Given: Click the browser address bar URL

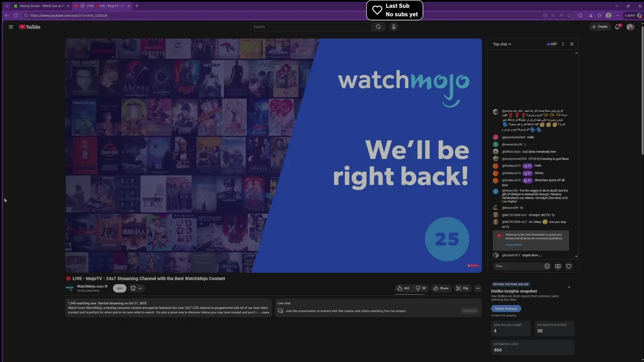Looking at the screenshot, I should (69, 16).
